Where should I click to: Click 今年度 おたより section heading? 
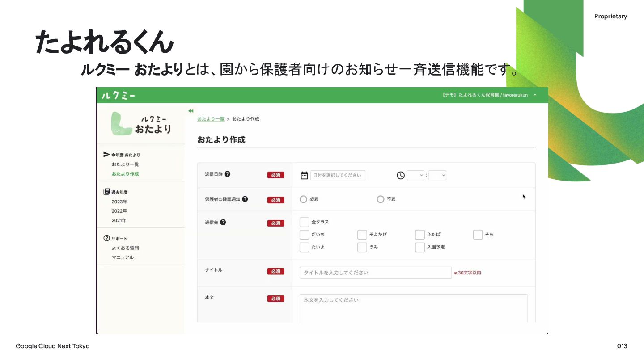click(x=126, y=155)
